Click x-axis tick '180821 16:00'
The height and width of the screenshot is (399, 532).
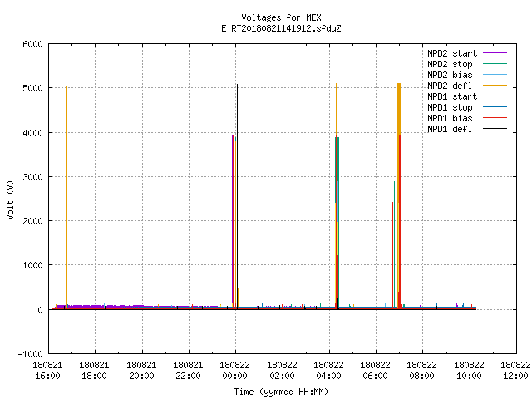[47, 371]
